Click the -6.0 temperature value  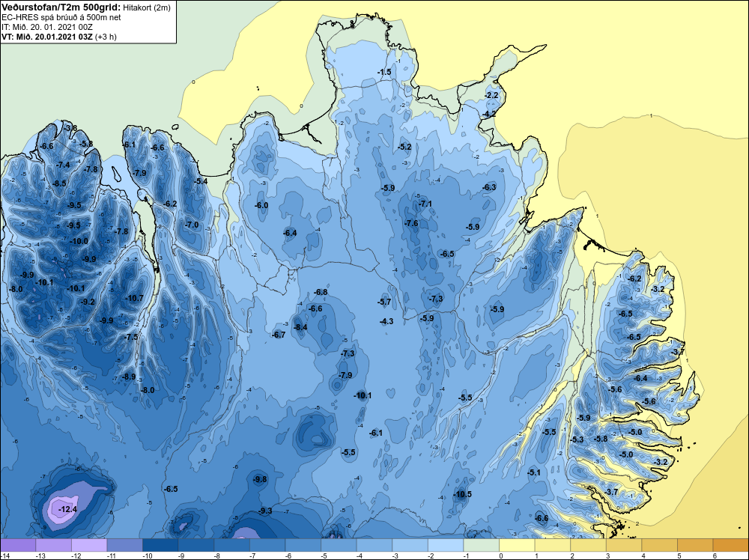click(x=261, y=205)
